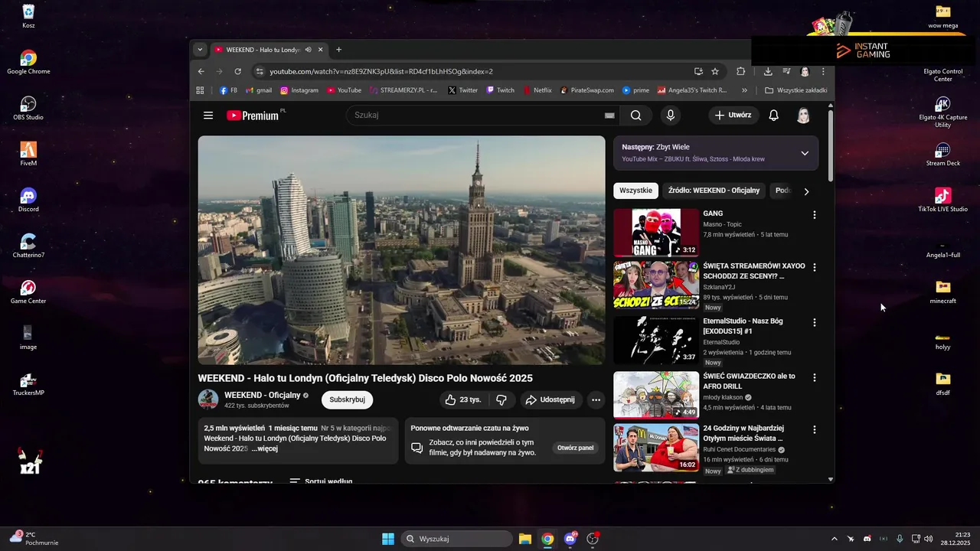Screen dimensions: 980x551
Task: Reload the page in Chrome
Action: pyautogui.click(x=238, y=71)
